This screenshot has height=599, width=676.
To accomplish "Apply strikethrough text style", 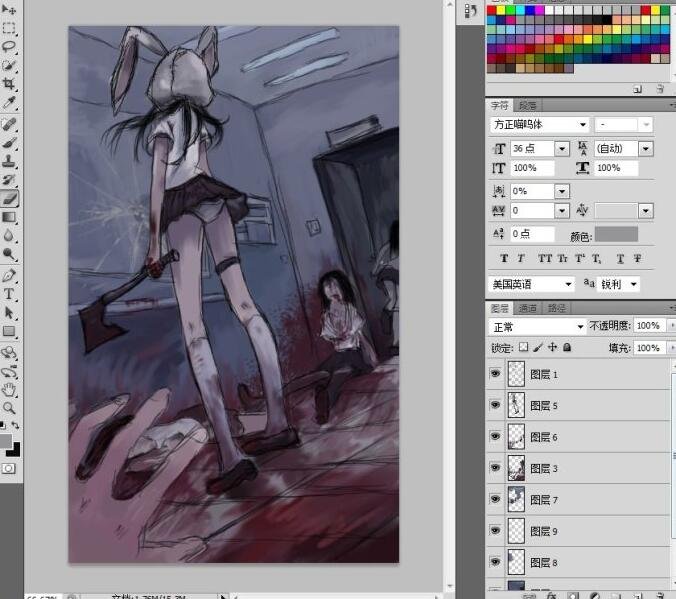I will (x=637, y=258).
